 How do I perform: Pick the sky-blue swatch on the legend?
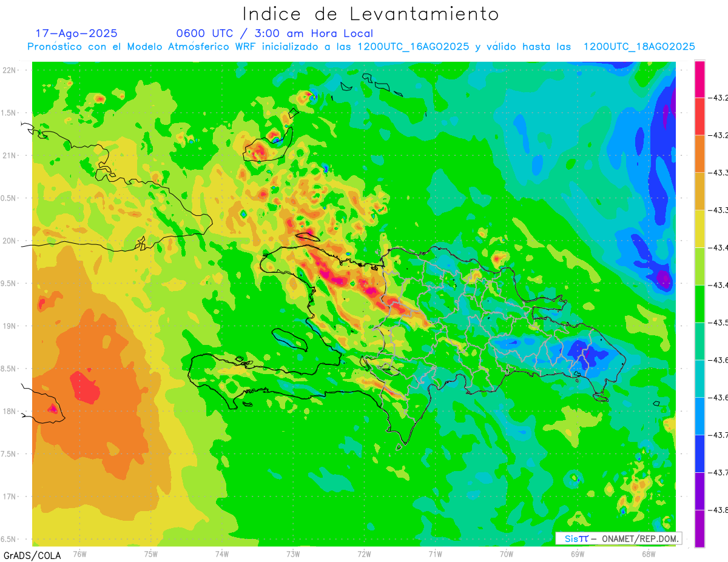click(699, 416)
